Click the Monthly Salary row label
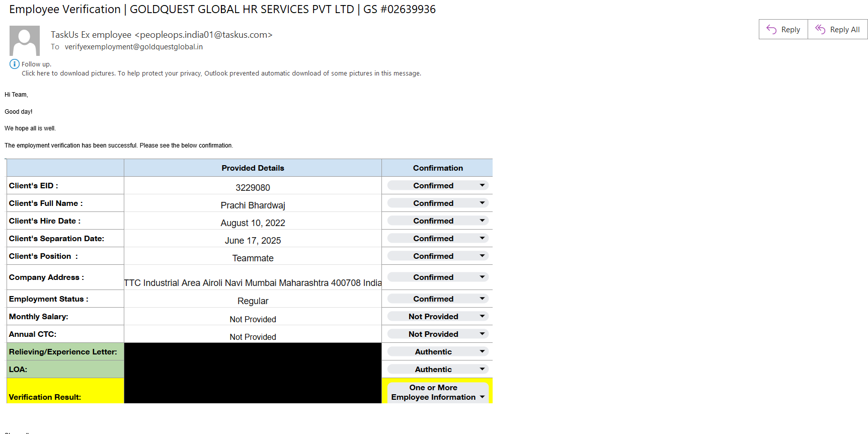The image size is (868, 434). pyautogui.click(x=38, y=317)
